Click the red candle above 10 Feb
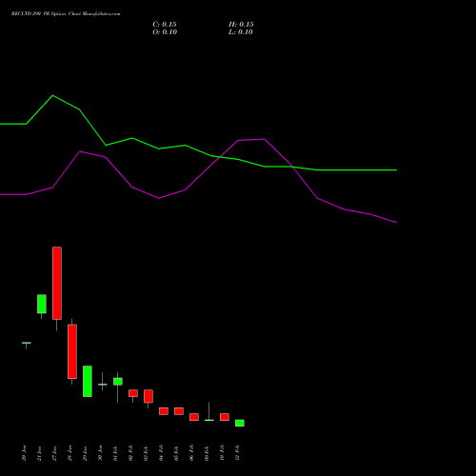476x476 pixels. [225, 417]
